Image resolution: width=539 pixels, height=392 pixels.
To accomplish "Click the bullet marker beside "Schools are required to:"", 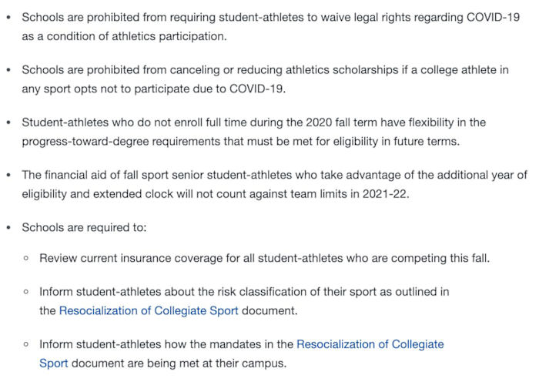I will coord(8,228).
